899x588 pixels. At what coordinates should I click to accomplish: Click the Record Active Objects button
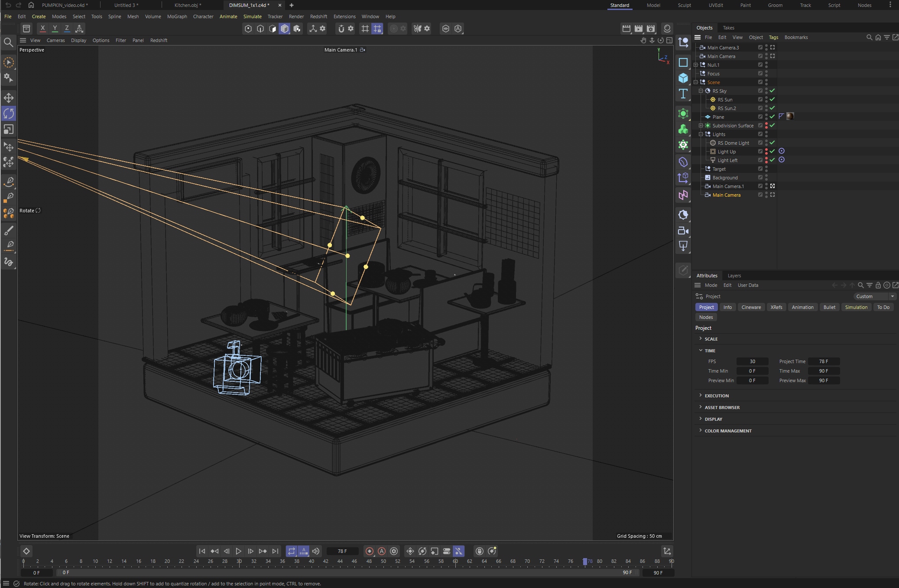pos(369,551)
